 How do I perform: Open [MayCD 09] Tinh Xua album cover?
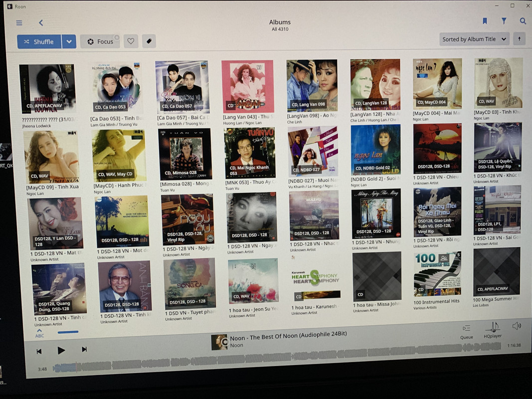(51, 157)
